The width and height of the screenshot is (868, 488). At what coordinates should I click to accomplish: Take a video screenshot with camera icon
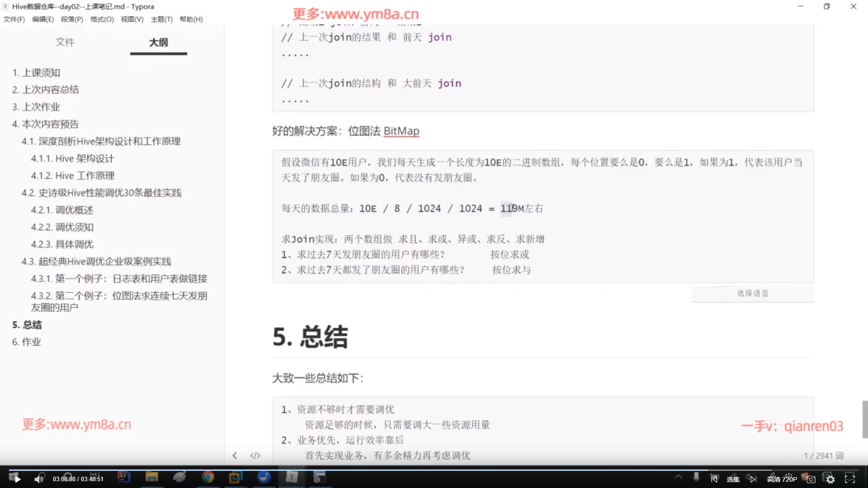click(x=811, y=479)
